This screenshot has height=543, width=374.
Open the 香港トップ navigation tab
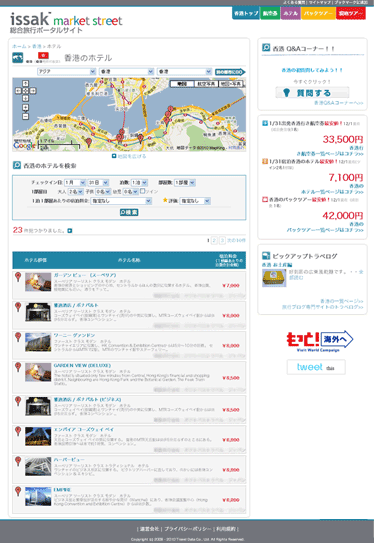[246, 13]
